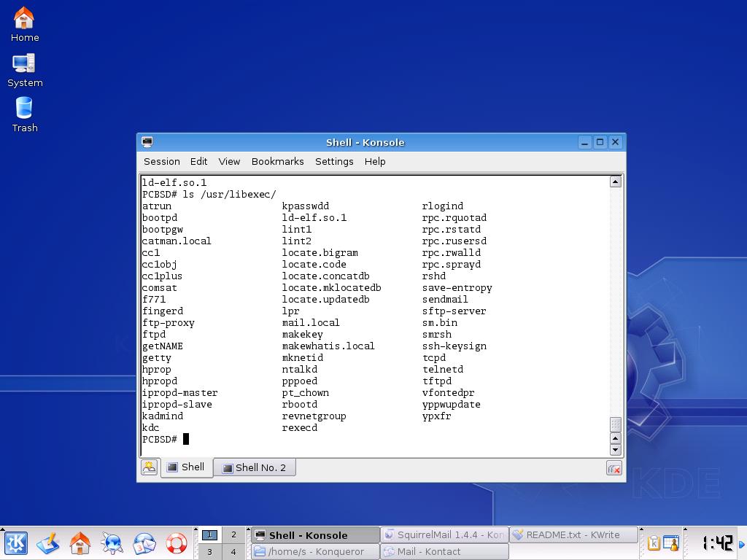The width and height of the screenshot is (747, 560).
Task: Click 'locate.mklocatedb' in terminal output
Action: [332, 288]
